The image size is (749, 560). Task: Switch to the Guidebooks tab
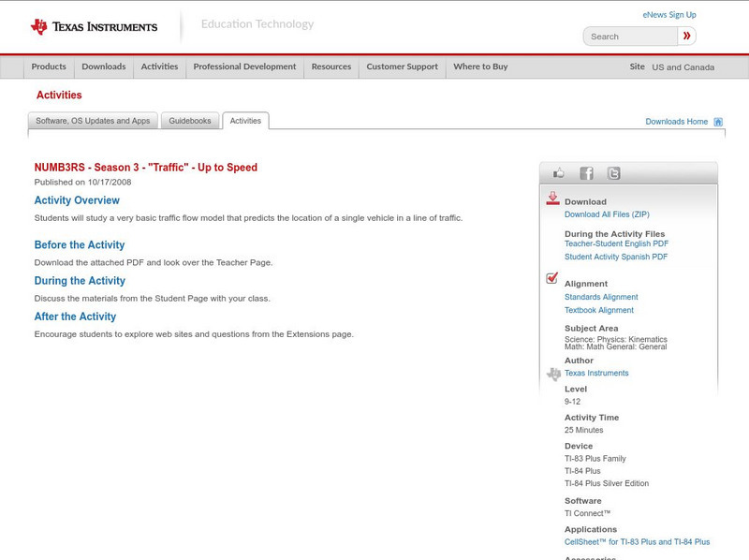[190, 121]
